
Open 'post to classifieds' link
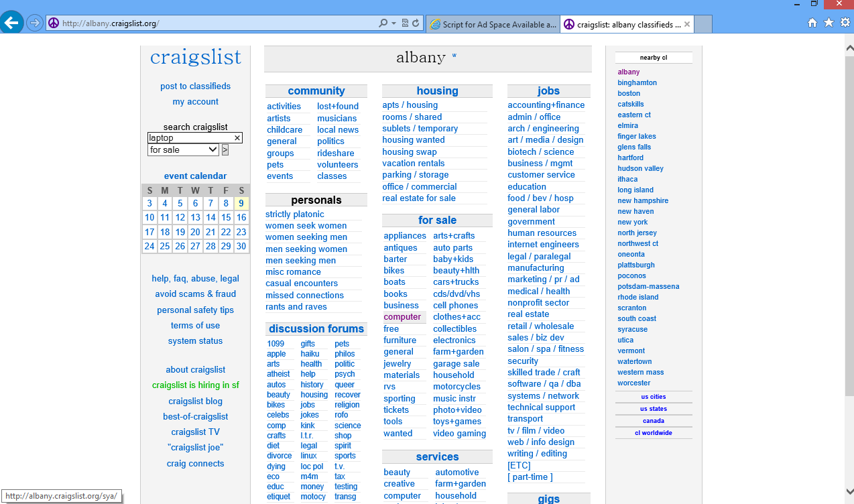[x=195, y=86]
